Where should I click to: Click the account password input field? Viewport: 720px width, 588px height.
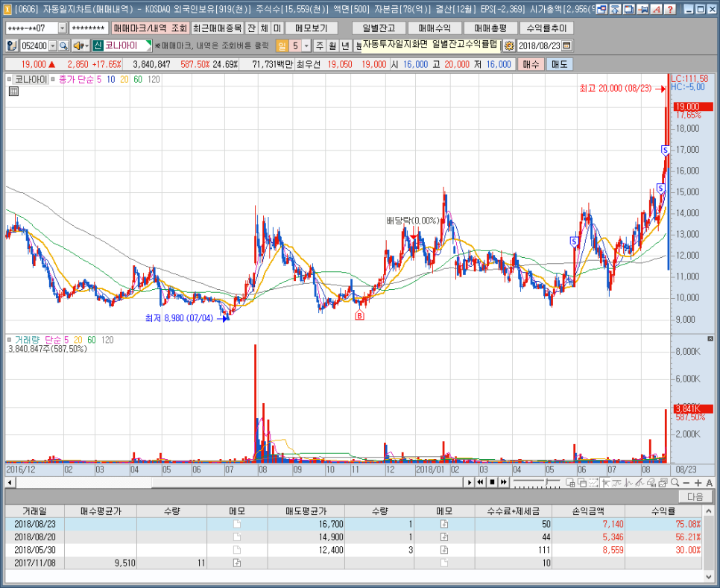[89, 28]
